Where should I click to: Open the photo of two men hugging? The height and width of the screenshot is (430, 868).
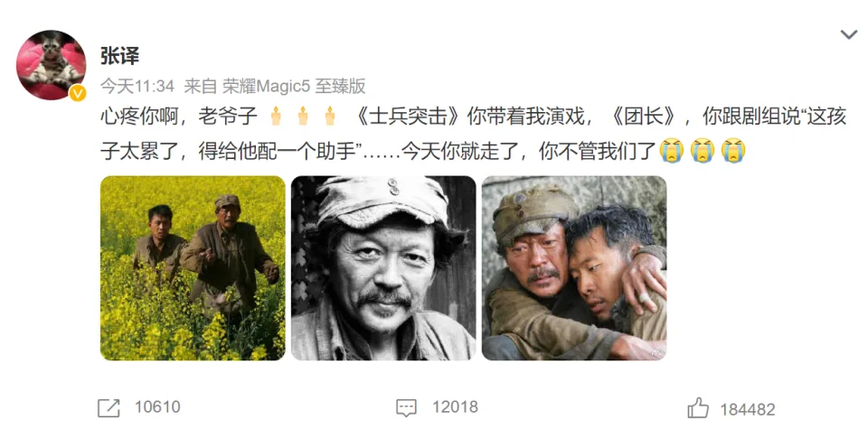click(574, 268)
